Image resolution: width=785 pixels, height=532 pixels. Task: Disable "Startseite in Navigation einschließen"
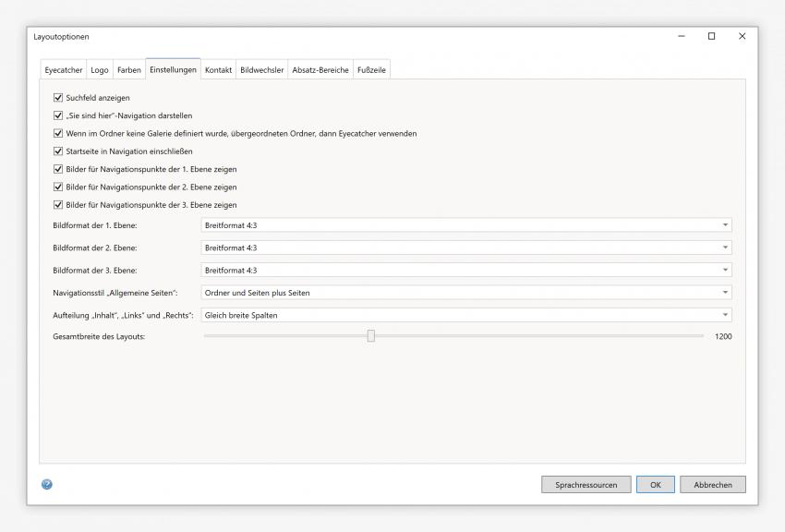[58, 151]
